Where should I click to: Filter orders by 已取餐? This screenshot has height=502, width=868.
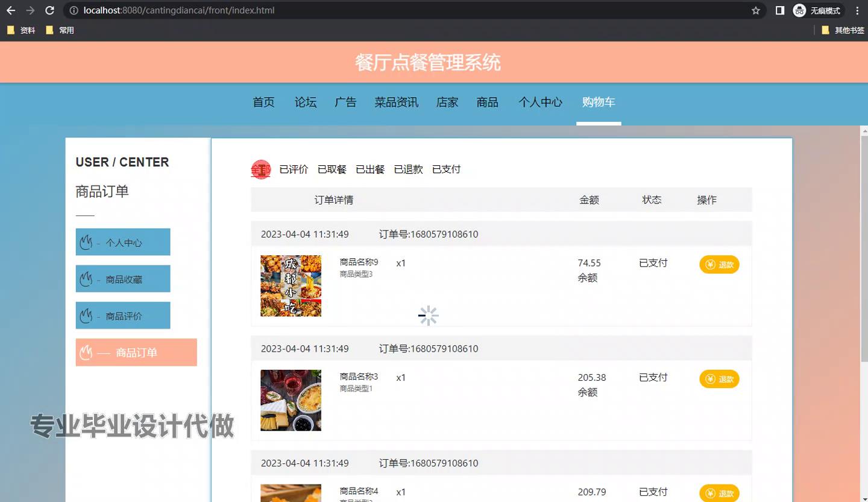point(332,170)
